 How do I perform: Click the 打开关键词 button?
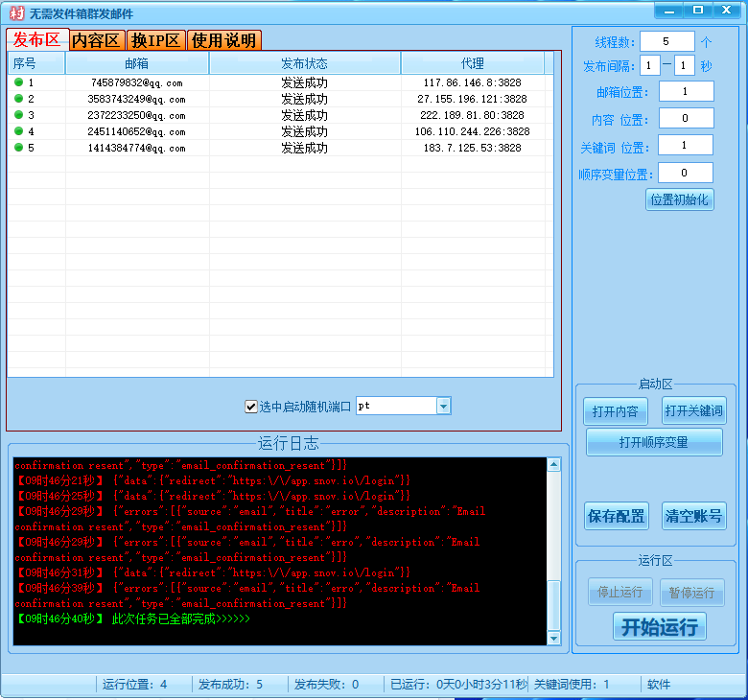point(693,411)
